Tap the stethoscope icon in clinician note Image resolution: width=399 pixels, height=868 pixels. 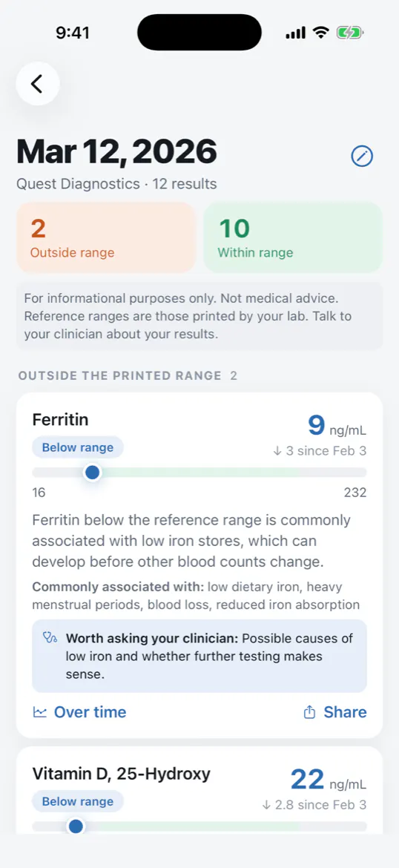[50, 638]
